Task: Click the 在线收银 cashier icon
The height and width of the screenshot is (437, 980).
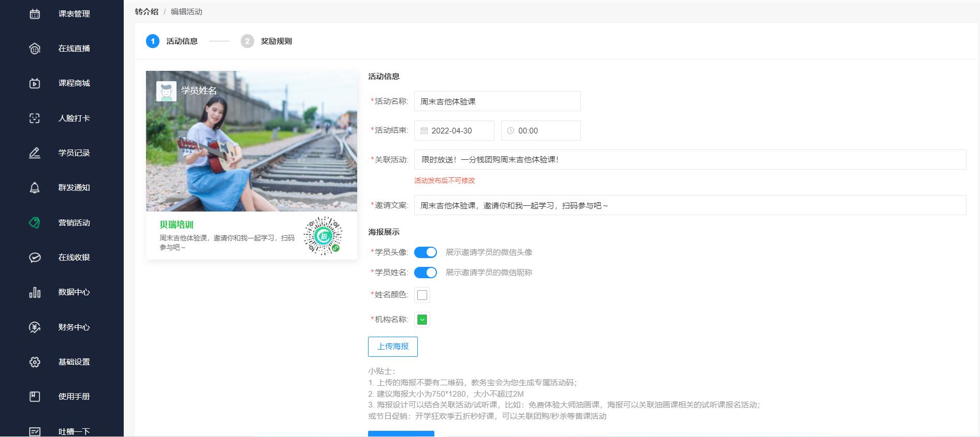Action: pos(35,258)
